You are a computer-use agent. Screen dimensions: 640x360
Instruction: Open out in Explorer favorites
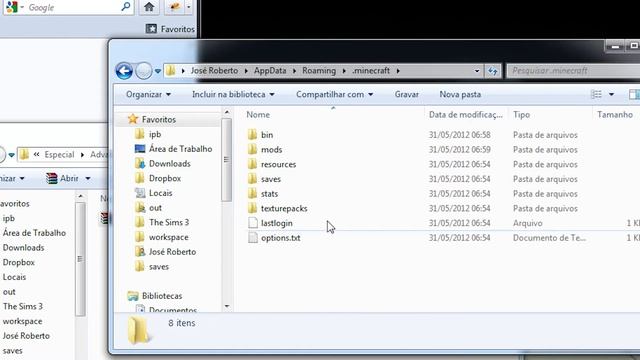coord(155,207)
